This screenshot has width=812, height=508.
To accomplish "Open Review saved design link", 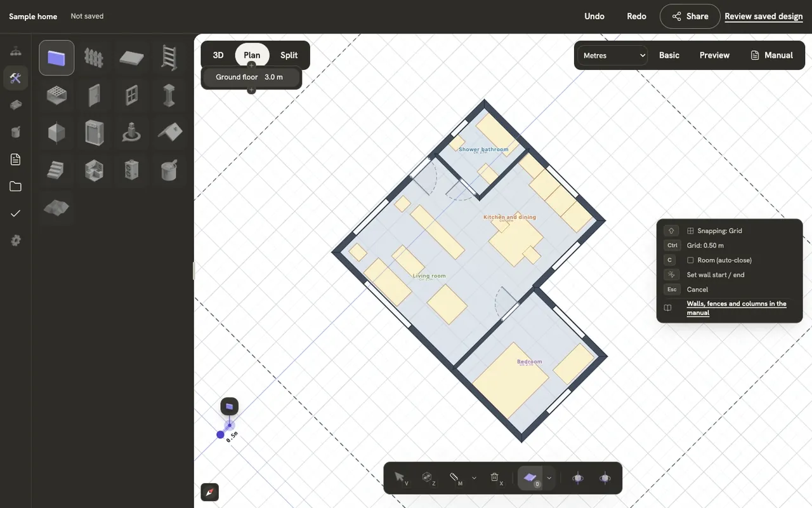I will 764,17.
